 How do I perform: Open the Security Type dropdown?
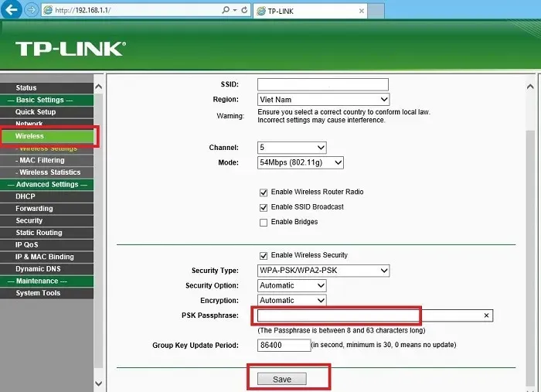tap(323, 271)
